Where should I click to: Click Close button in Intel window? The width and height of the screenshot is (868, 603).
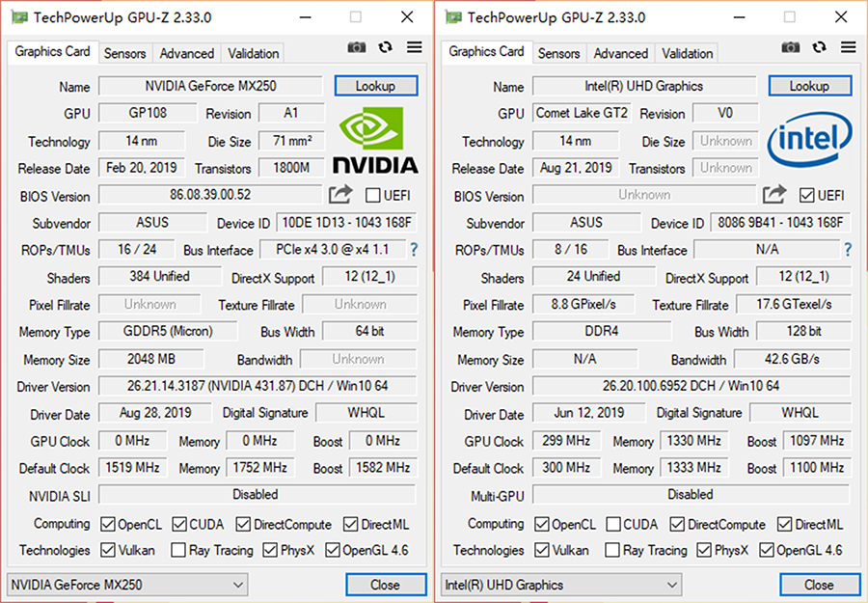click(x=820, y=585)
